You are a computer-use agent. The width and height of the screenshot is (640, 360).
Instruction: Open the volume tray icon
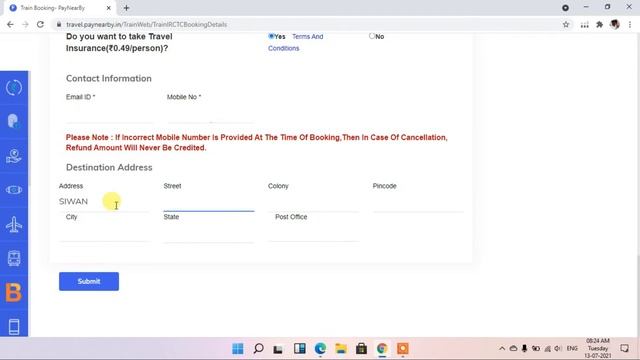[558, 349]
